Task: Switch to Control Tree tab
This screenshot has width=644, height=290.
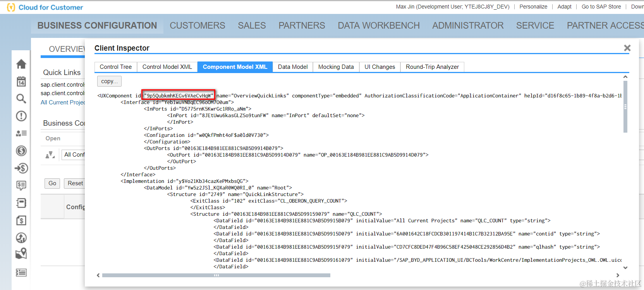Action: pyautogui.click(x=116, y=67)
